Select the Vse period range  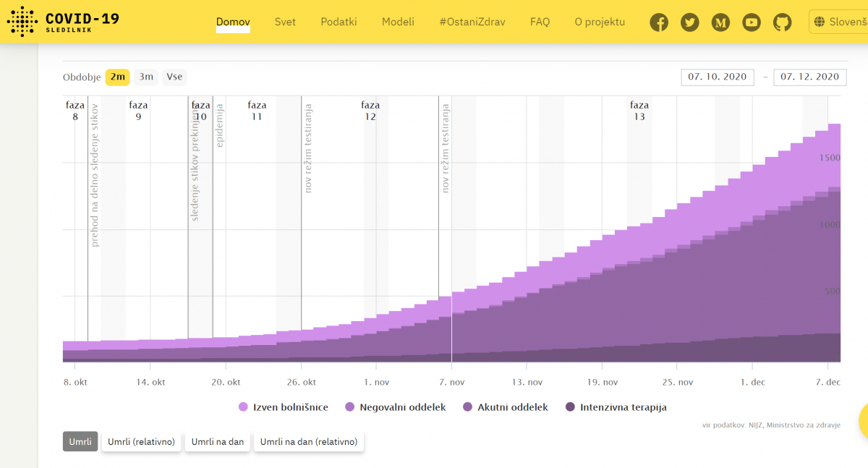(x=174, y=77)
